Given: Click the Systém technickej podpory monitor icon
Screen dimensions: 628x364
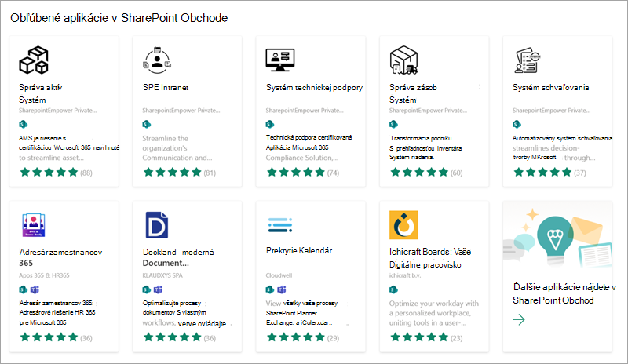Looking at the screenshot, I should tap(280, 60).
